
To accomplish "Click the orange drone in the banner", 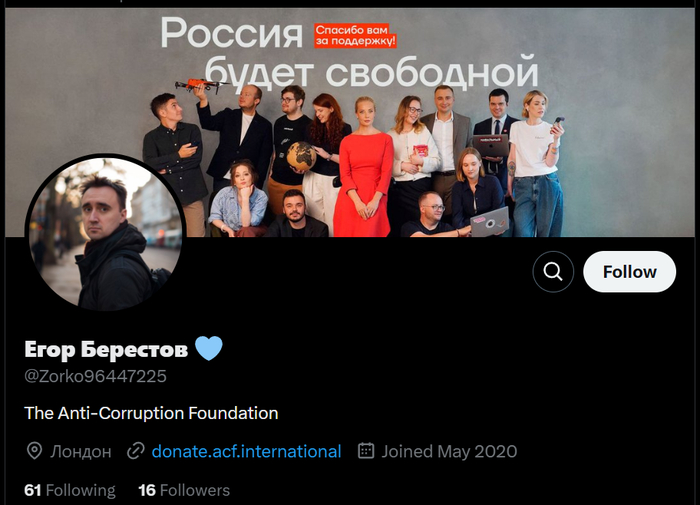I will (201, 85).
